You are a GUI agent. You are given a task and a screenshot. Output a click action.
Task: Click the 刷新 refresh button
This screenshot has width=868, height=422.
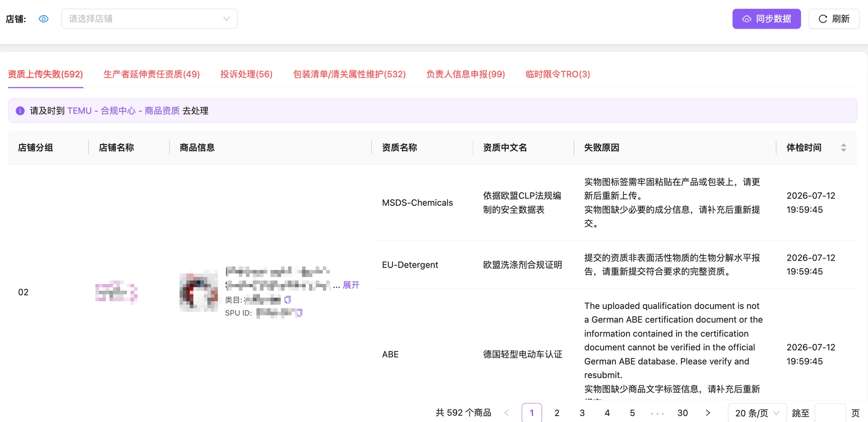point(834,19)
